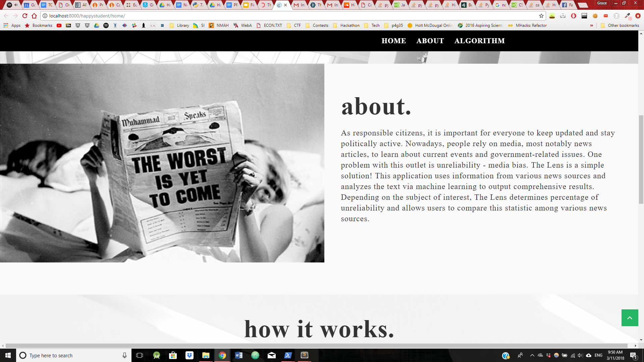Viewport: 644px width, 362px height.
Task: Click the green scroll-to-top arrow button
Action: point(630,318)
